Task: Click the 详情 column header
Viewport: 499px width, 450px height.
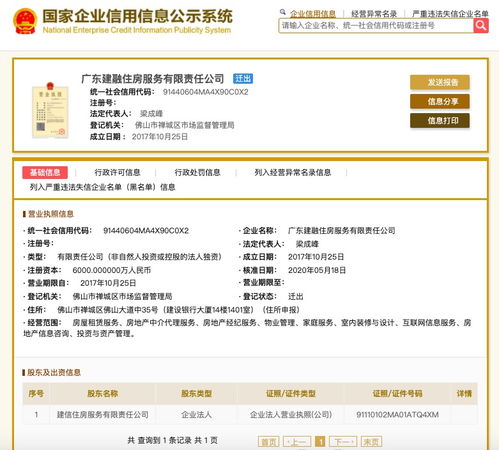Action: [x=464, y=394]
